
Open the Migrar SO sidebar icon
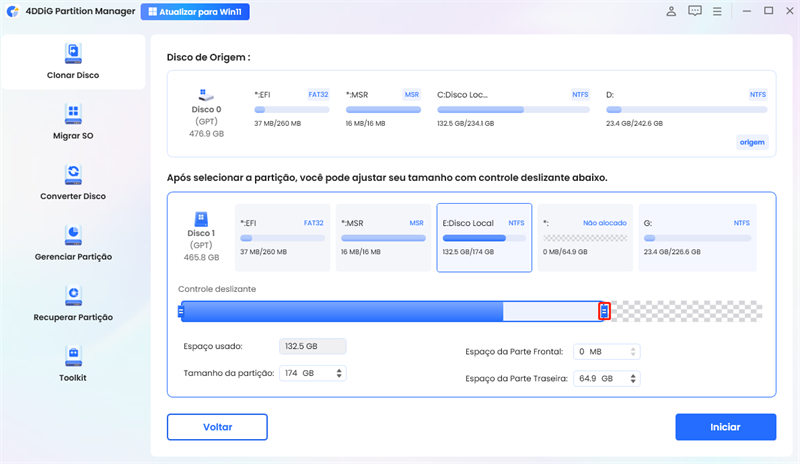pyautogui.click(x=73, y=113)
